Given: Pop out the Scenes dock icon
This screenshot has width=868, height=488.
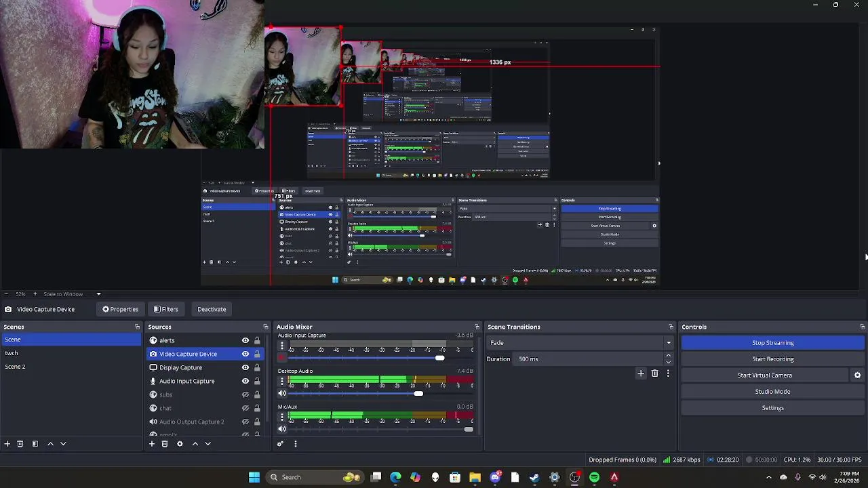Looking at the screenshot, I should pyautogui.click(x=137, y=327).
